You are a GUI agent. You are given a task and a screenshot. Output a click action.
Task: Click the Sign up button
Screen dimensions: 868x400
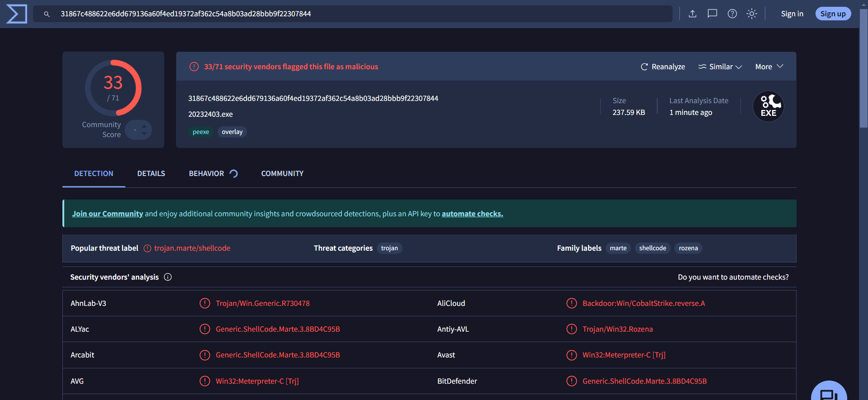point(833,14)
